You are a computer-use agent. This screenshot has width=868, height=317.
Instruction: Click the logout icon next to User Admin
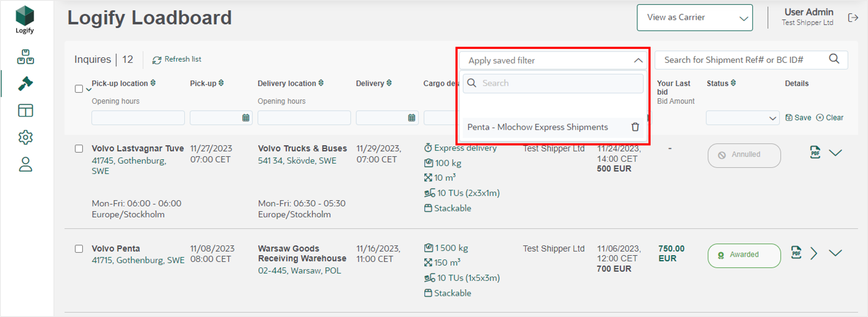tap(853, 17)
